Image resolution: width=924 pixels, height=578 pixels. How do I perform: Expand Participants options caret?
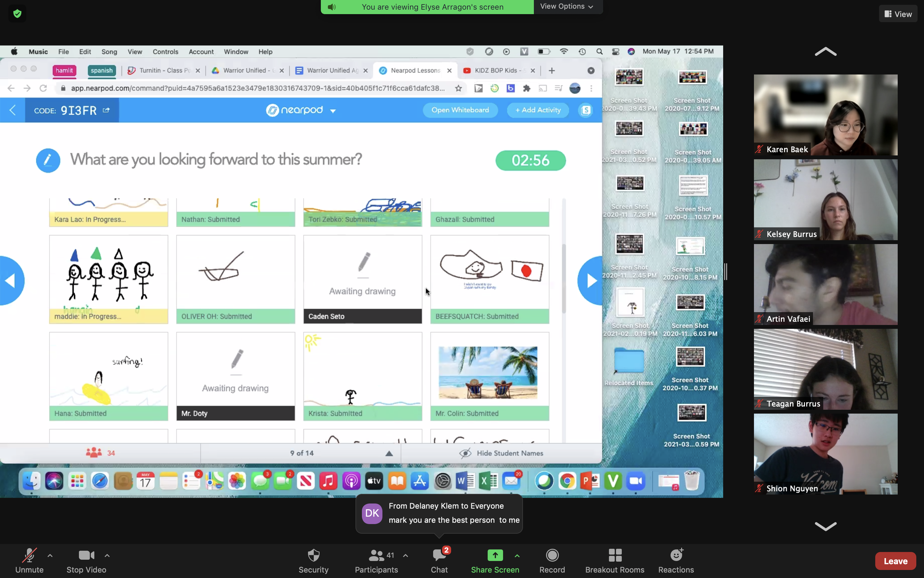point(406,556)
